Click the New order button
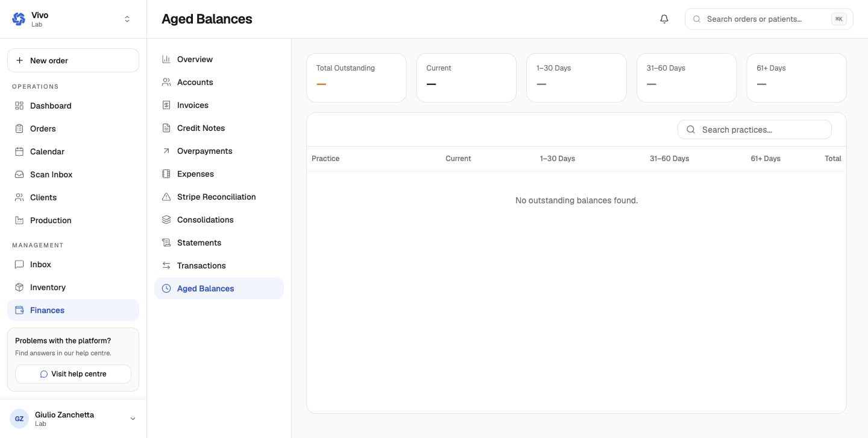Screen dimensions: 868x438 point(73,60)
